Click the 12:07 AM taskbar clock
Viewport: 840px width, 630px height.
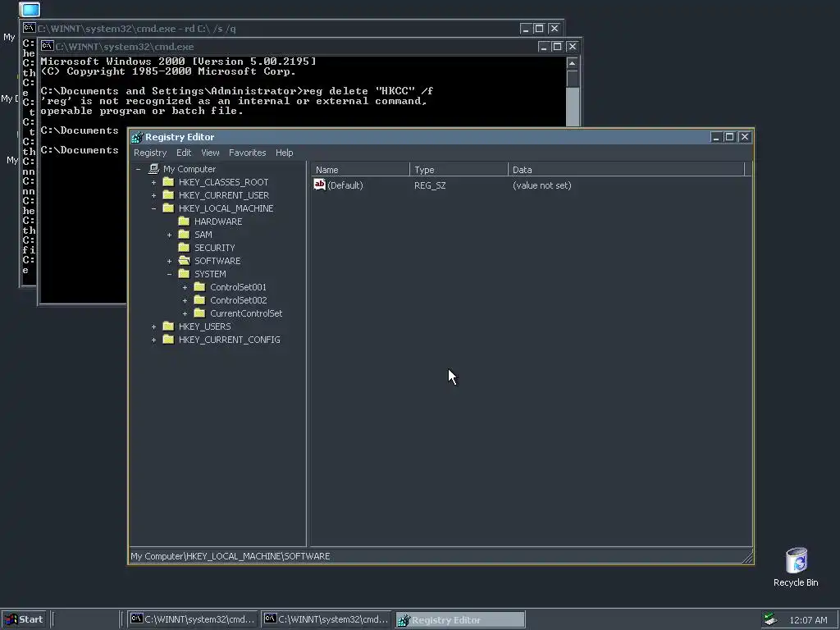coord(808,620)
